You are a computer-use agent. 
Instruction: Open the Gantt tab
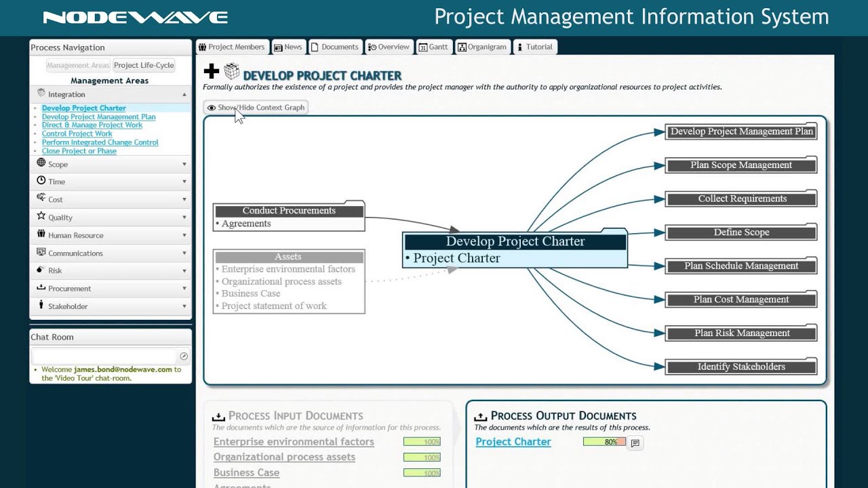click(433, 47)
